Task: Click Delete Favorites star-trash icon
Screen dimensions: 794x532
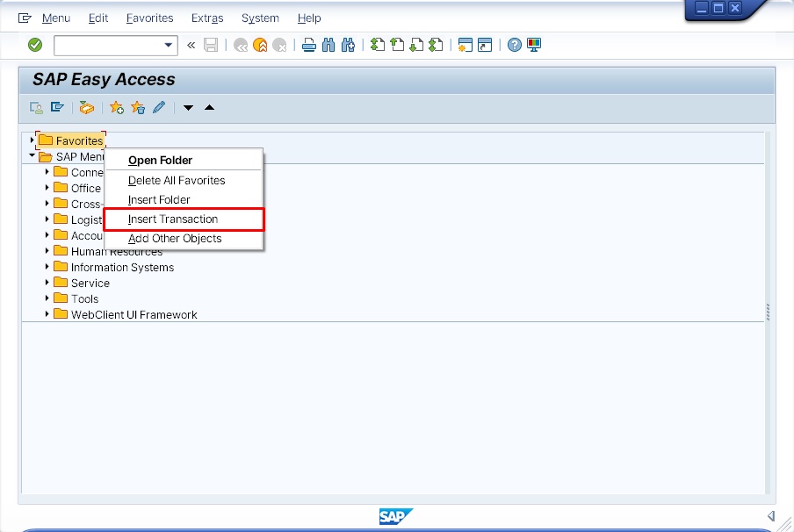Action: tap(138, 108)
